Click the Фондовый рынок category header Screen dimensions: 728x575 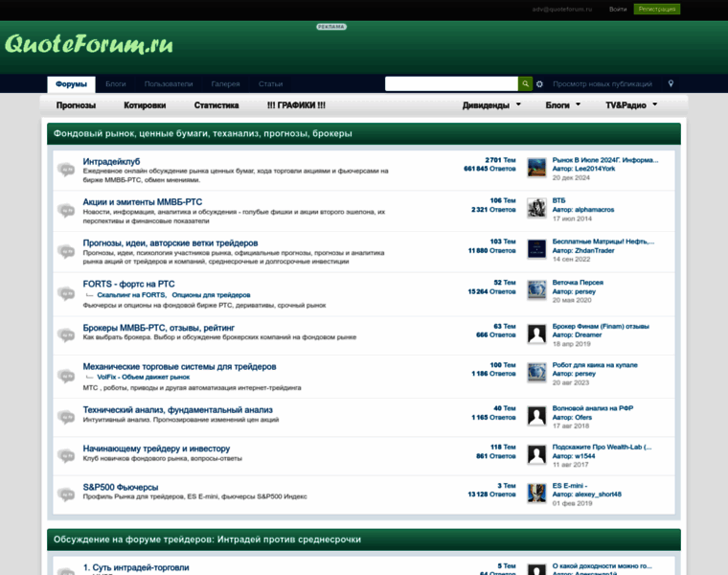pyautogui.click(x=203, y=134)
